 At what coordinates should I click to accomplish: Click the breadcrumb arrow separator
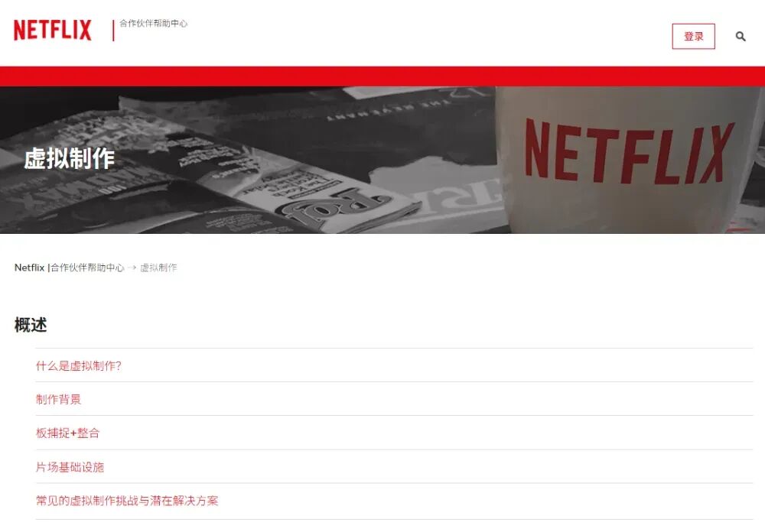point(132,268)
